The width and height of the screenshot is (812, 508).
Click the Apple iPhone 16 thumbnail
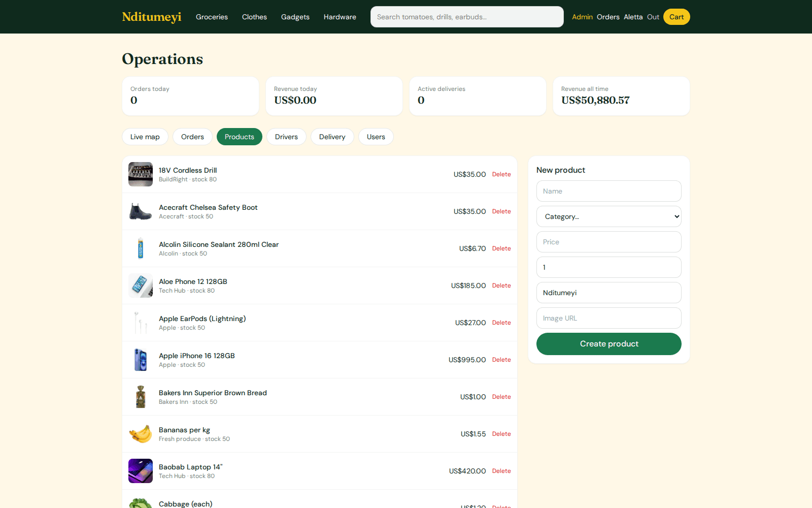141,360
